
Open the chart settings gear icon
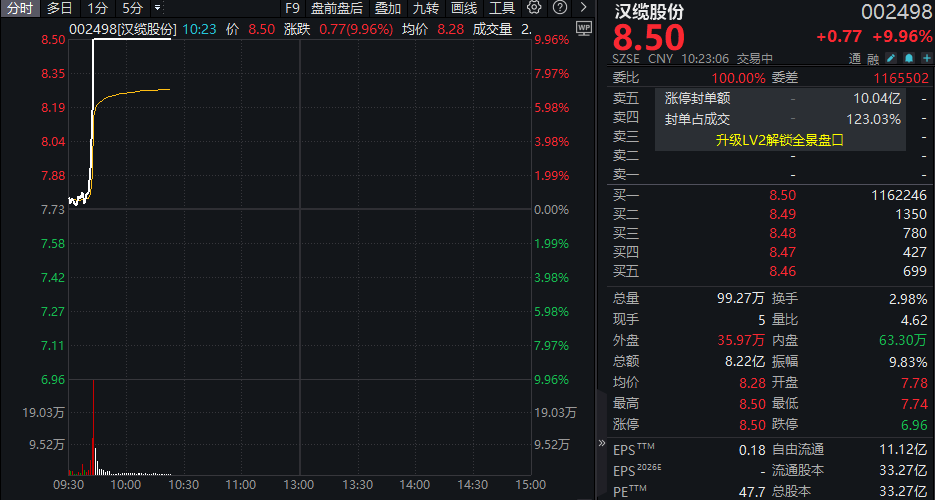534,8
